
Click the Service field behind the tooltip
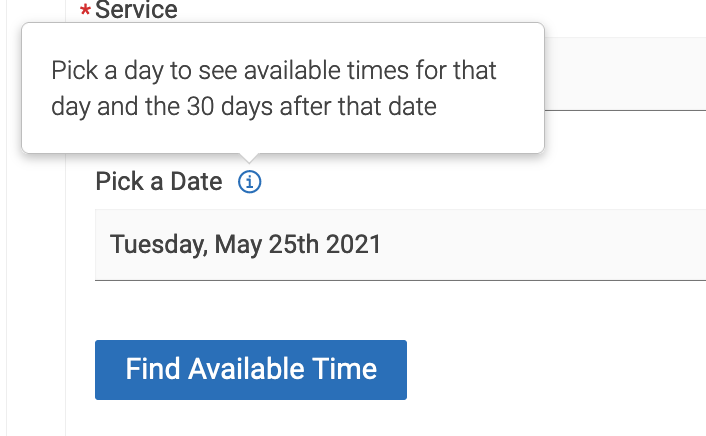coord(625,74)
